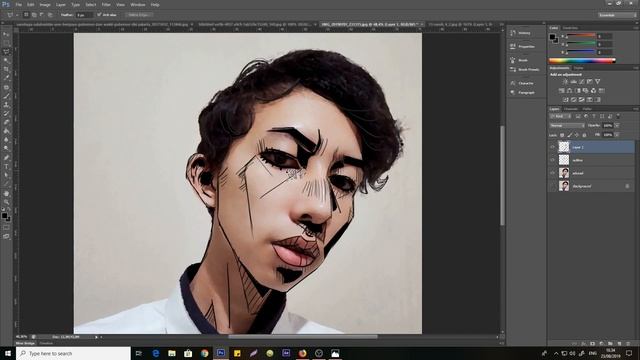The height and width of the screenshot is (360, 640).
Task: Open the layer filter Kind dropdown
Action: pos(561,116)
